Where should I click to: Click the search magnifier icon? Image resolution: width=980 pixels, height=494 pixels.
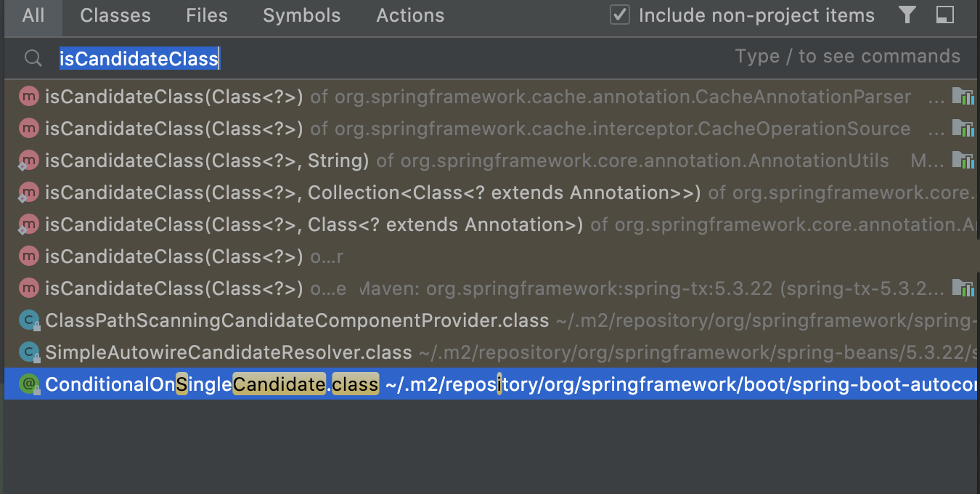point(33,58)
